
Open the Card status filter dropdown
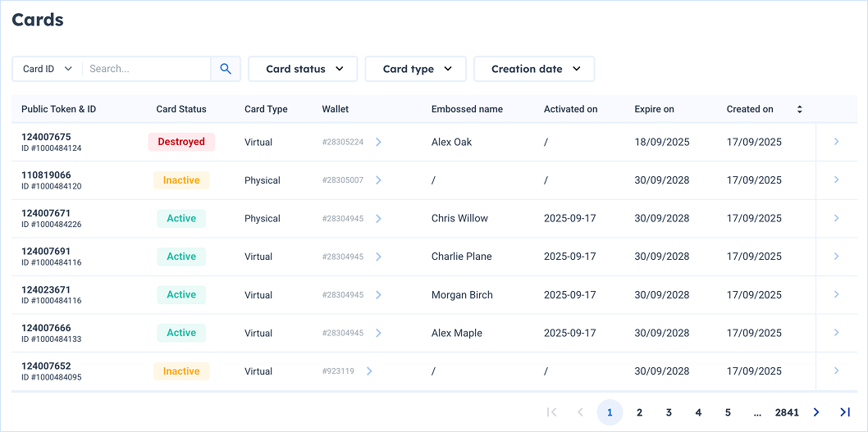(303, 69)
